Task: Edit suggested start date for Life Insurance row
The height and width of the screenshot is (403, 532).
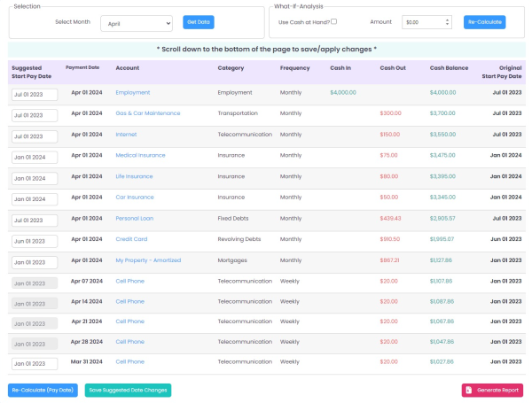Action: pyautogui.click(x=34, y=178)
